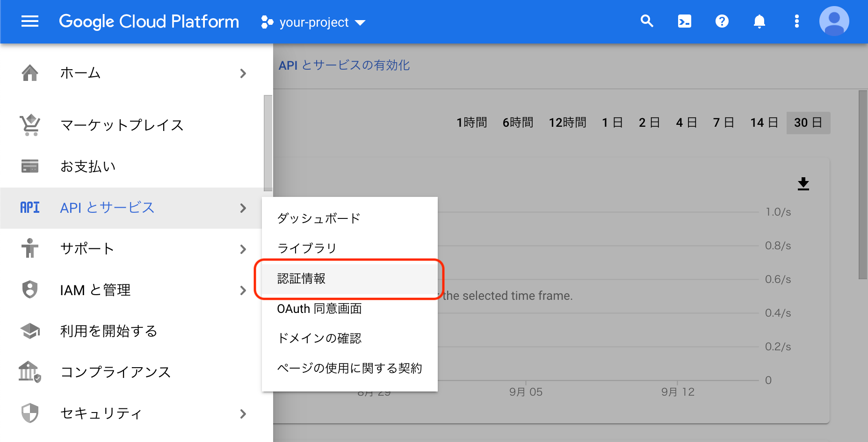Open search with the magnifier icon
868x442 pixels.
pyautogui.click(x=647, y=21)
